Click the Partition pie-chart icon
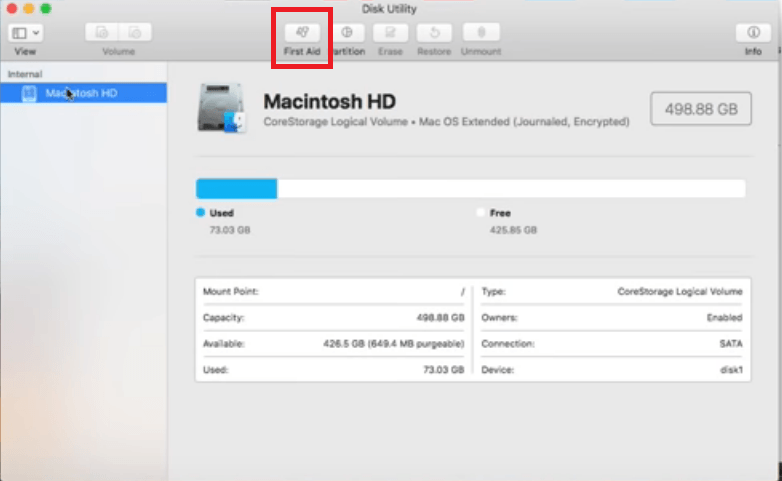Screen dimensions: 782x481 click(347, 33)
